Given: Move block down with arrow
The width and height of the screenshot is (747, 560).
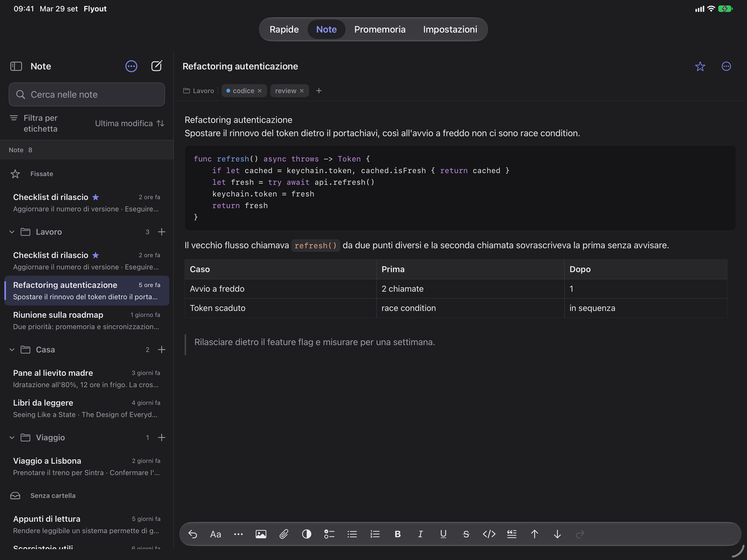Looking at the screenshot, I should (x=557, y=534).
